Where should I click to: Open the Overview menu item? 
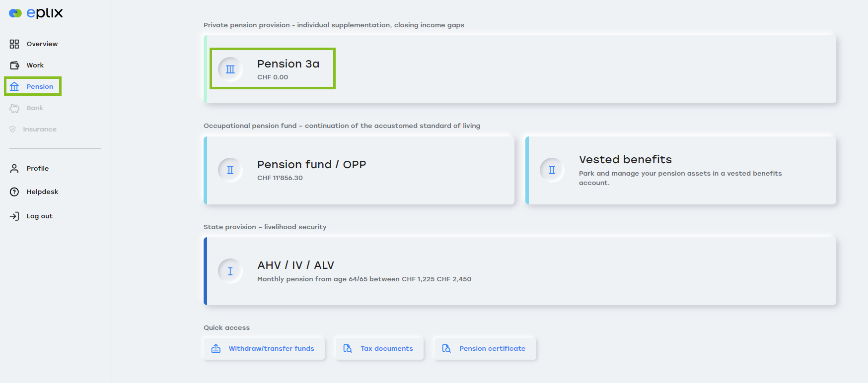point(42,44)
